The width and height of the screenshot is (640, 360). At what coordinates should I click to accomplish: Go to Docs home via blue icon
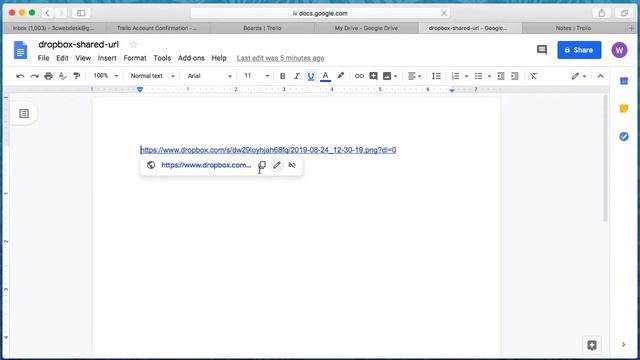(20, 50)
